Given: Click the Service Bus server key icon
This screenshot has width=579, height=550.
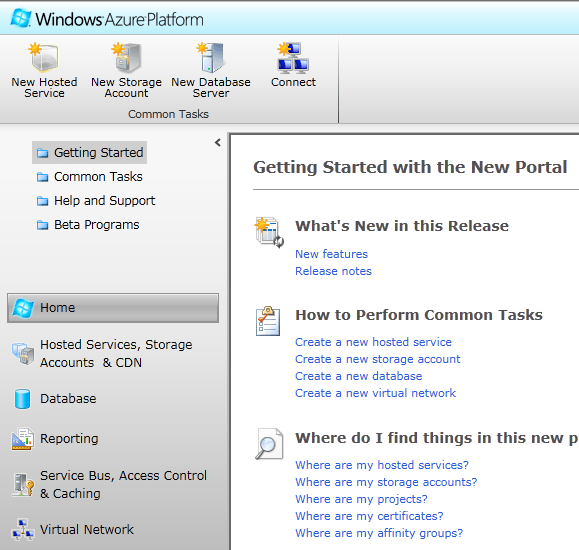Looking at the screenshot, I should pyautogui.click(x=23, y=484).
